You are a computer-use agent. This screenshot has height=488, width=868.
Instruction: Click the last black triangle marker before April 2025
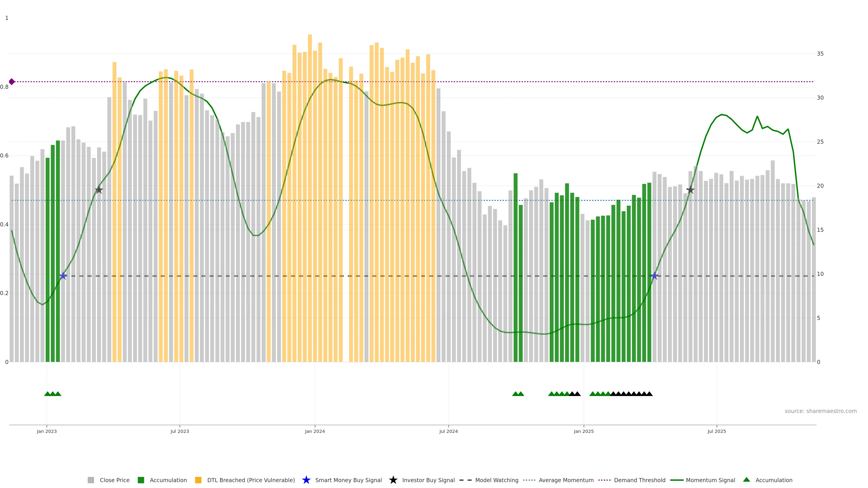coord(649,394)
